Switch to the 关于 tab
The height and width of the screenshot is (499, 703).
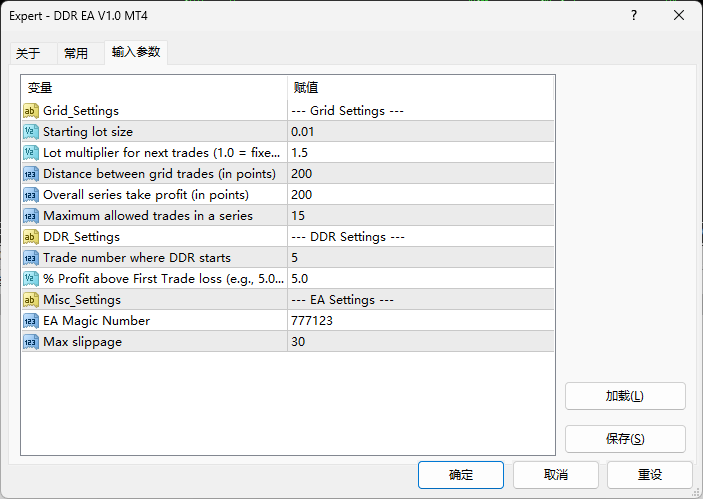[x=29, y=54]
